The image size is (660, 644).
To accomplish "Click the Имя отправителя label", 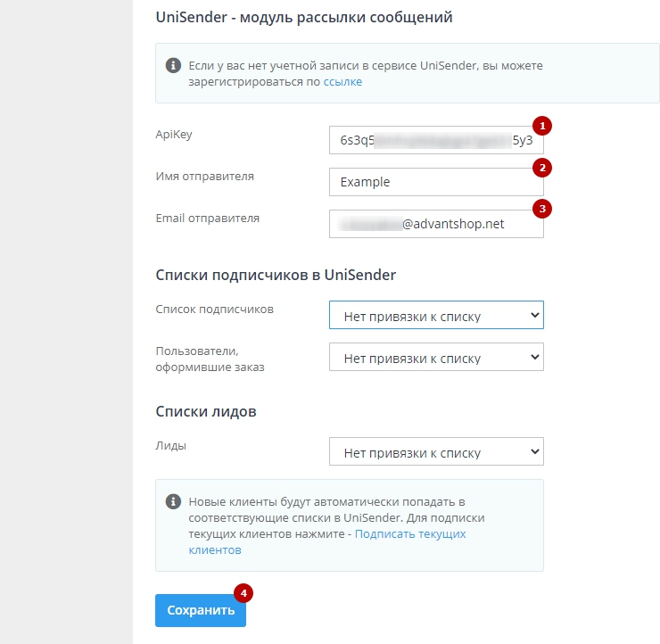I will (204, 177).
